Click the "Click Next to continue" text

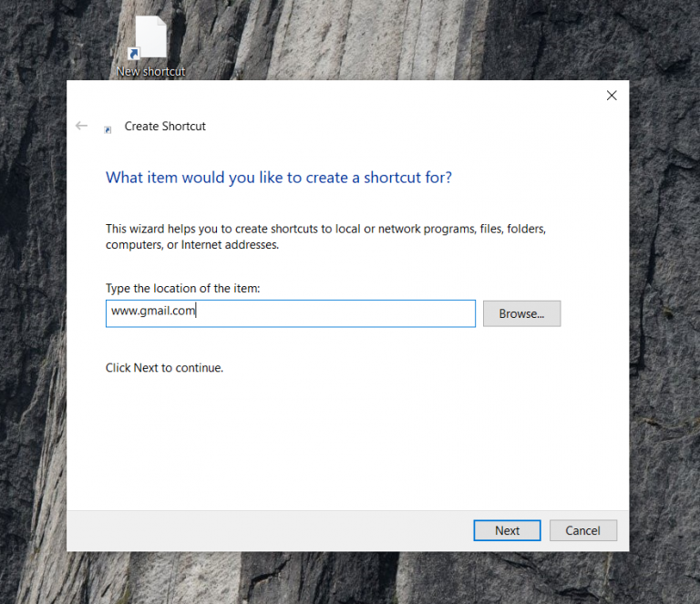tap(164, 368)
